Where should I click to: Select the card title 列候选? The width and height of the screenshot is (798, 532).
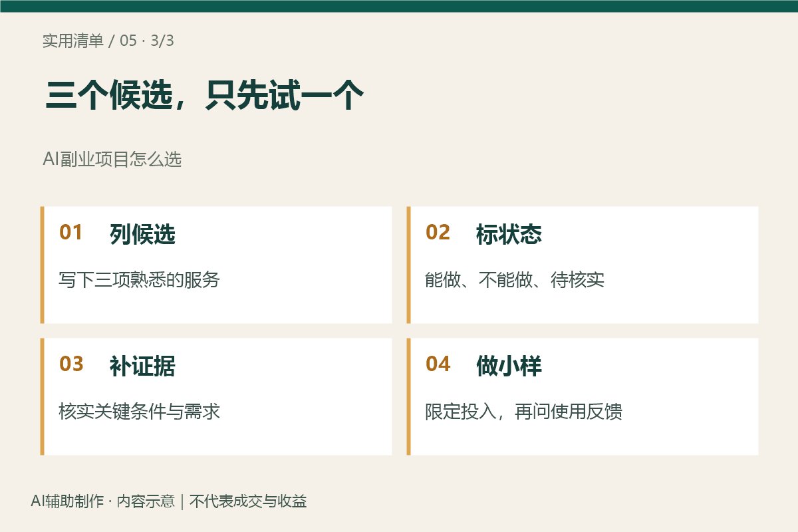(142, 234)
